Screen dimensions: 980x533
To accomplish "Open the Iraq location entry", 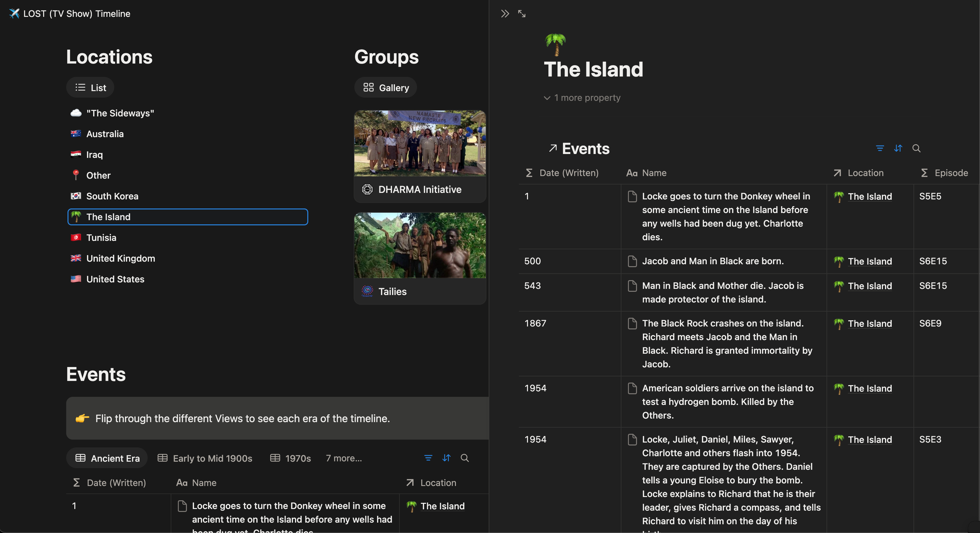I will point(188,154).
